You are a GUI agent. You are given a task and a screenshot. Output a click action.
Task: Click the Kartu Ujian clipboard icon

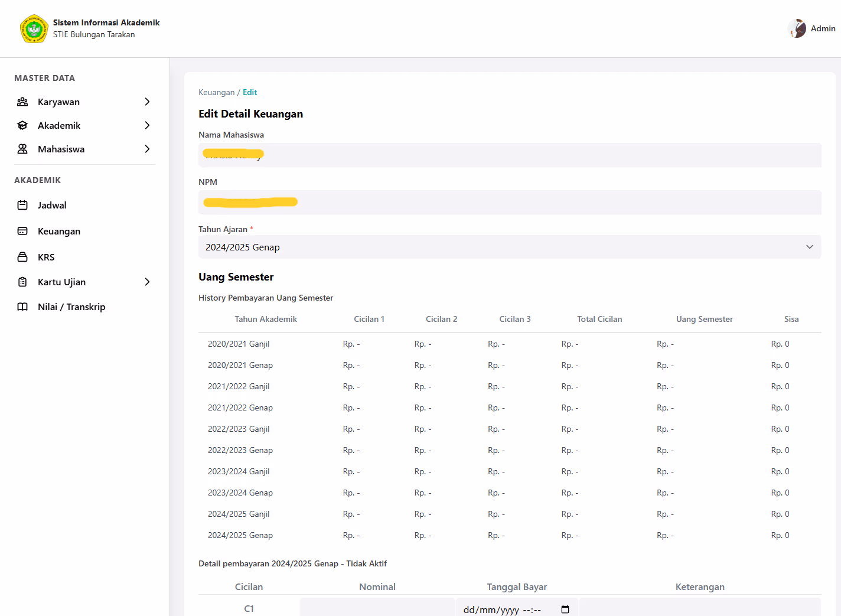[x=22, y=282]
